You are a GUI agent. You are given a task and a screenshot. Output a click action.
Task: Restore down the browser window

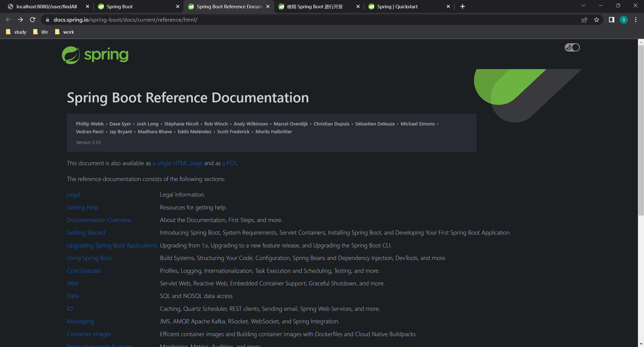point(618,6)
